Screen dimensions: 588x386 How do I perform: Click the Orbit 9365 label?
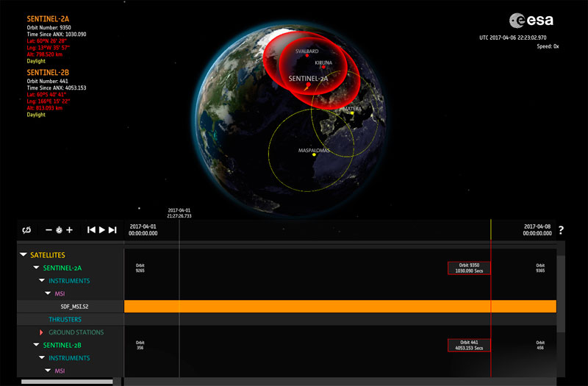tap(540, 268)
